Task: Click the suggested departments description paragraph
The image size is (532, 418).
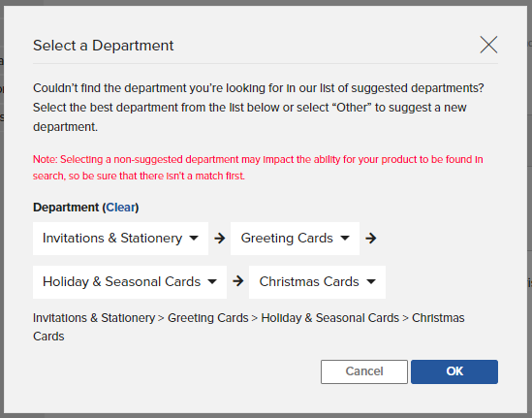Action: (258, 108)
